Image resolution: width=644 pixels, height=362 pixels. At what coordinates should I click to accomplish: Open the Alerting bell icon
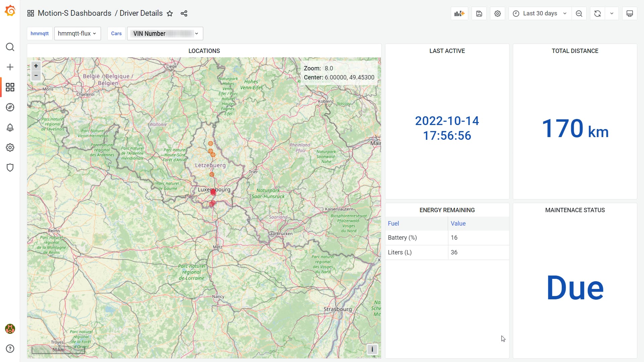[x=10, y=127]
